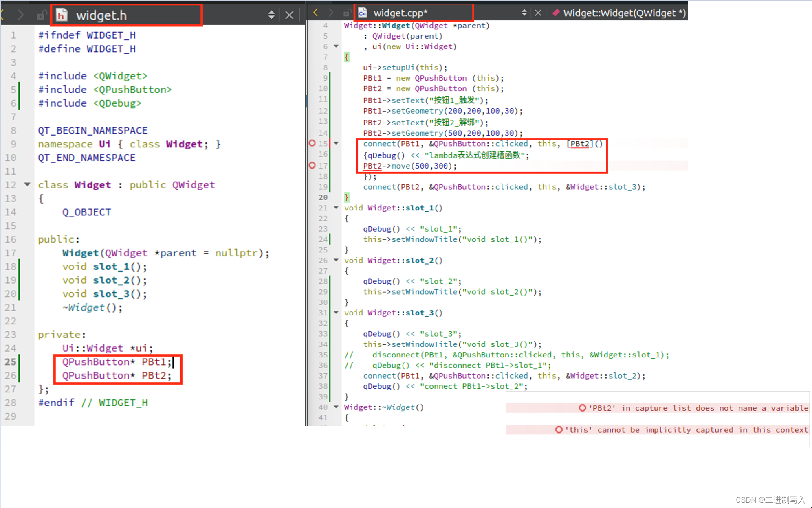812x508 pixels.
Task: Click QPushButton* PBt1 declaration
Action: click(x=117, y=362)
